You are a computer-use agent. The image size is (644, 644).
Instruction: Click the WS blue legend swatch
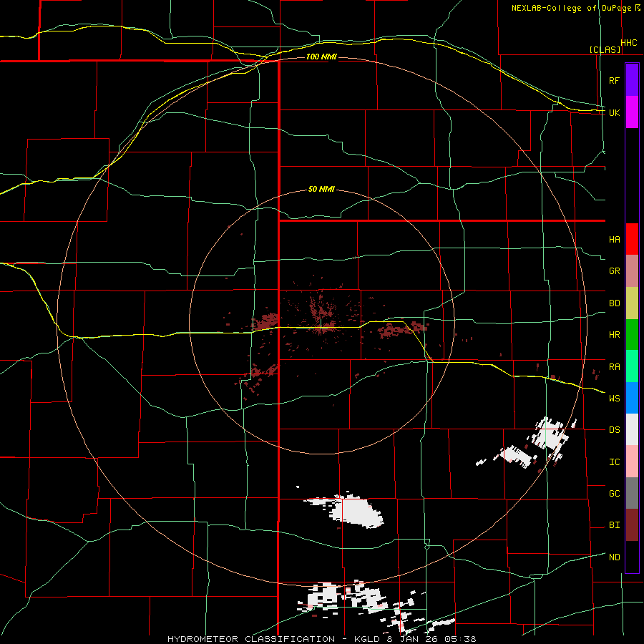coord(632,398)
